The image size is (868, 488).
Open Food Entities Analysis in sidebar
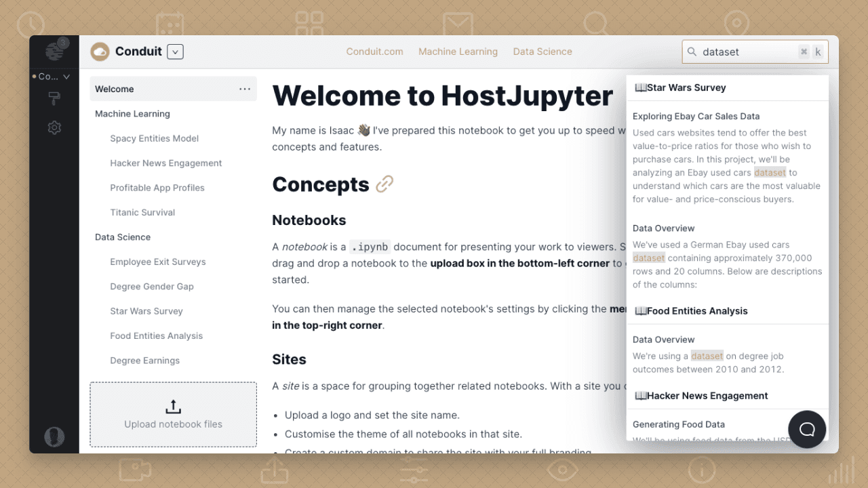[x=157, y=335]
